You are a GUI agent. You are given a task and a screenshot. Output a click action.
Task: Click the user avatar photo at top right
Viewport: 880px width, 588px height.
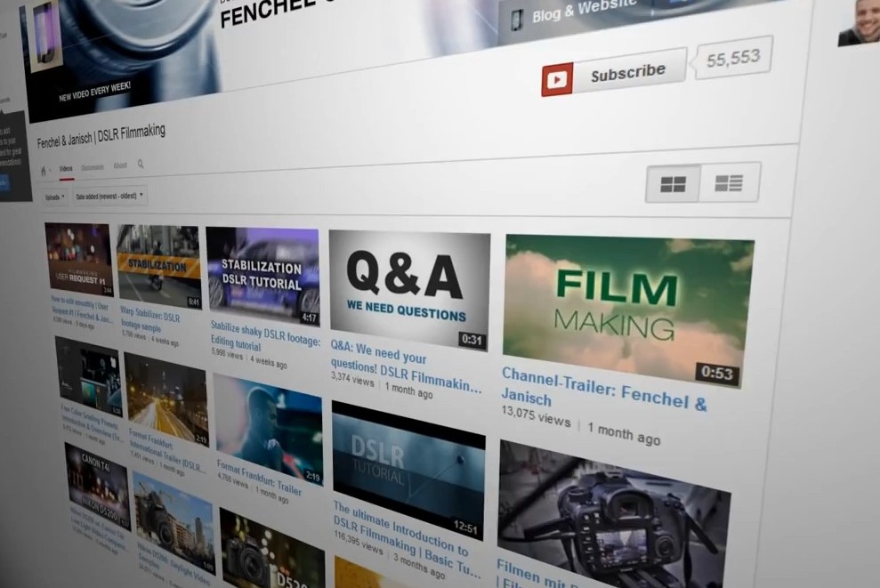pos(859,22)
